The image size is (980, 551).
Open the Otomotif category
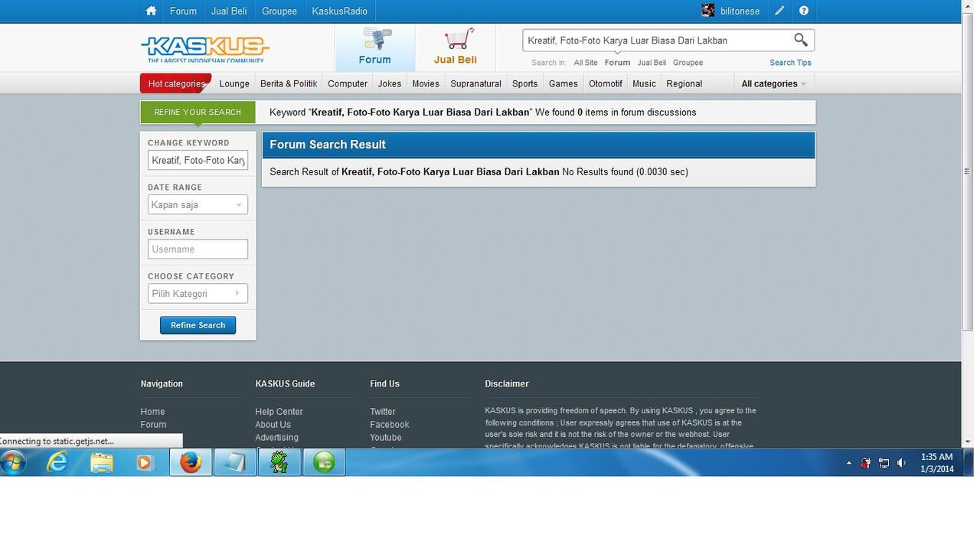point(606,83)
